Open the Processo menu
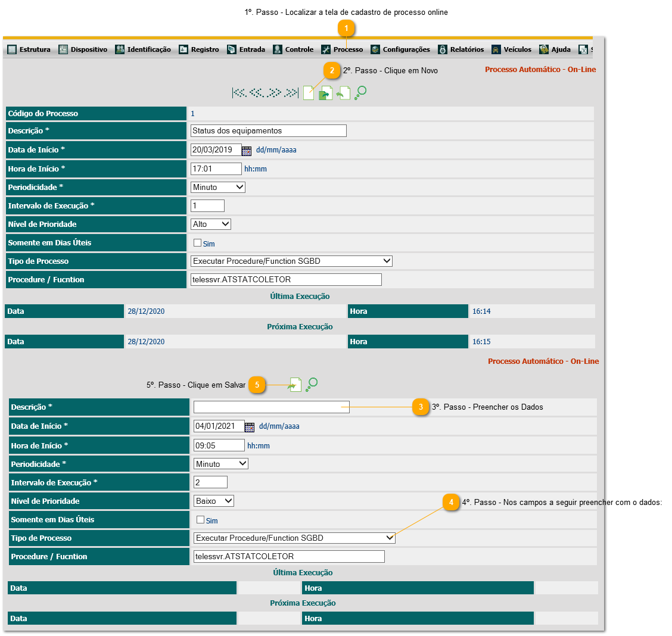This screenshot has height=636, width=672. [342, 49]
